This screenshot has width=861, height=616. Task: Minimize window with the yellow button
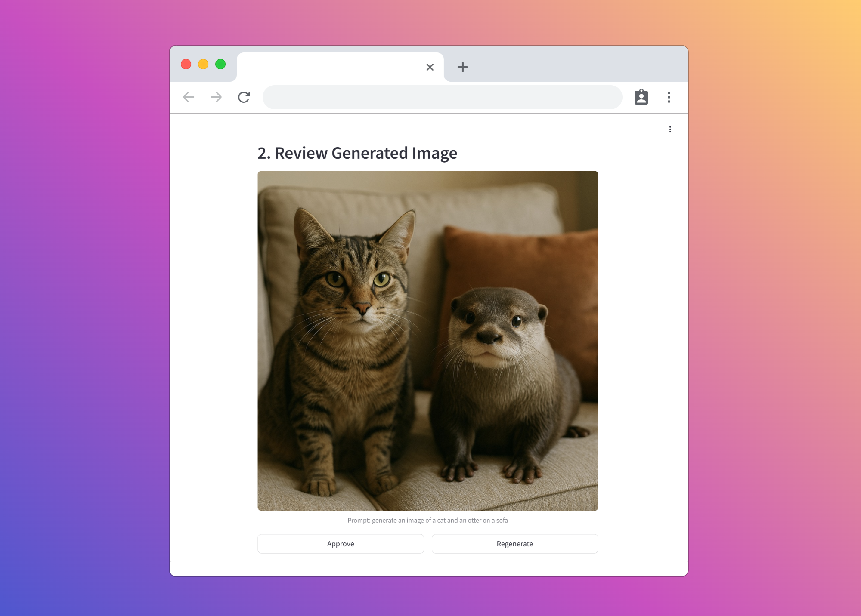pyautogui.click(x=203, y=64)
